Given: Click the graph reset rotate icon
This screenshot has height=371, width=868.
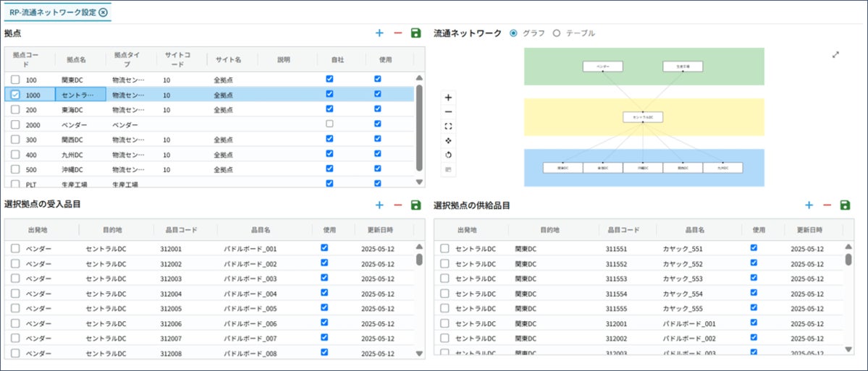Looking at the screenshot, I should tap(448, 155).
